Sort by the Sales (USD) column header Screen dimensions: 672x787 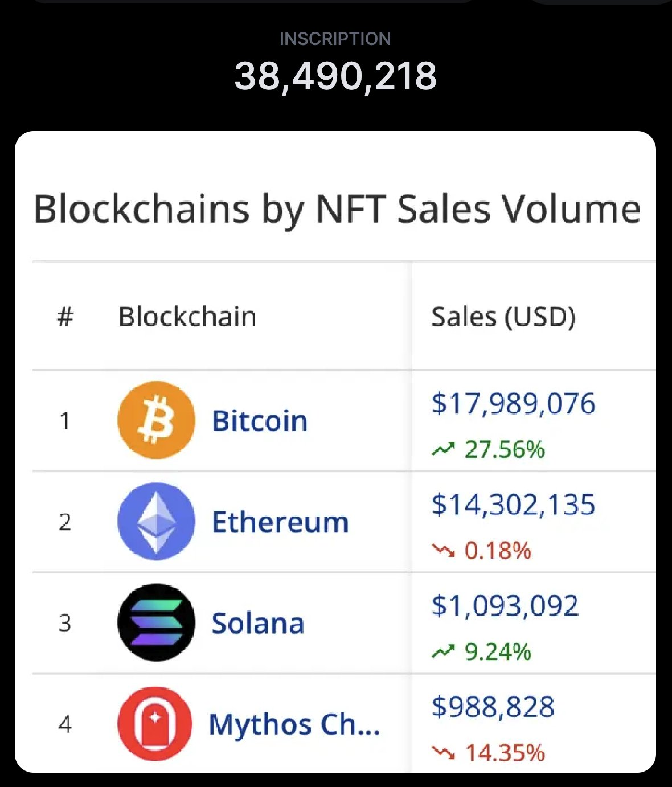(x=503, y=317)
